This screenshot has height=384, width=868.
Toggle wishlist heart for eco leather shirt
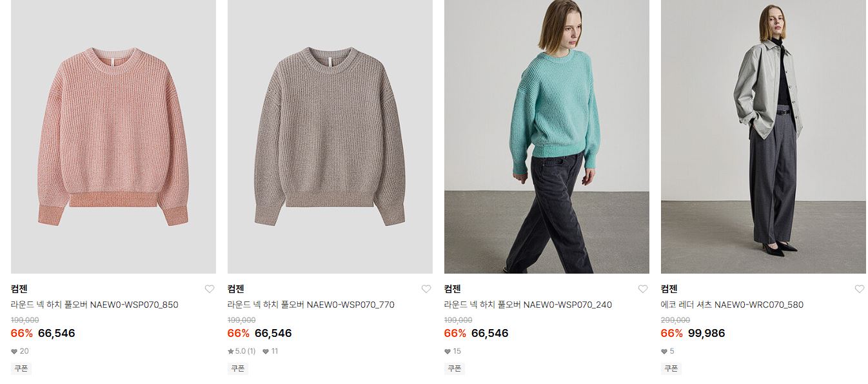point(860,289)
